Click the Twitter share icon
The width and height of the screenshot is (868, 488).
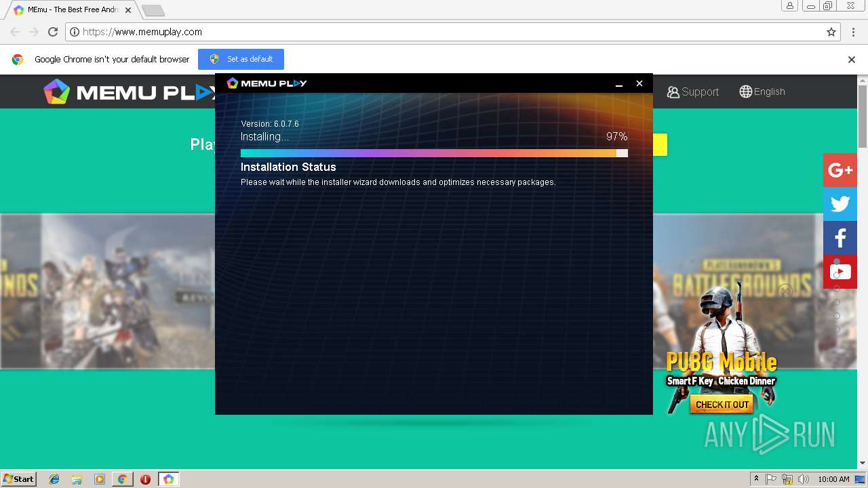[840, 204]
